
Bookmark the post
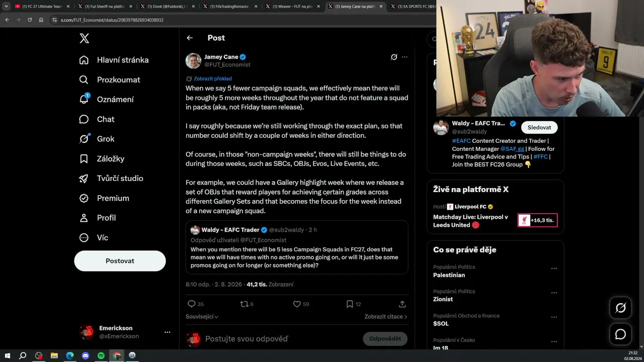(350, 304)
